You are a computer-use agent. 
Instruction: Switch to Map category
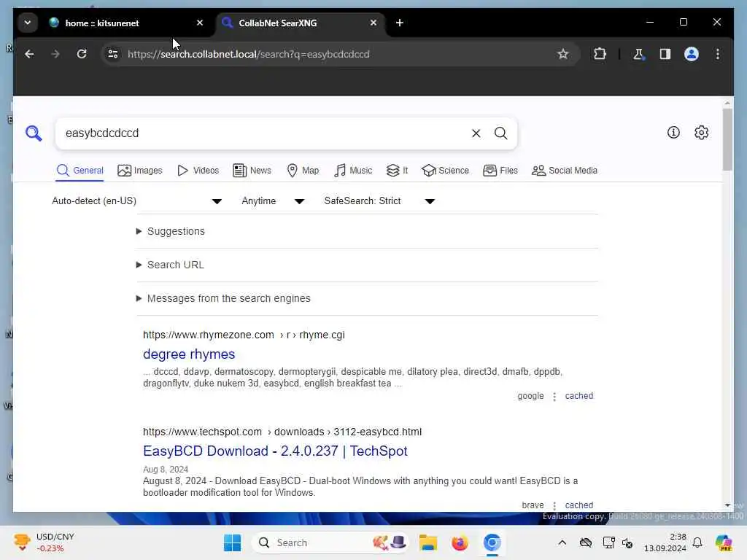(x=303, y=171)
